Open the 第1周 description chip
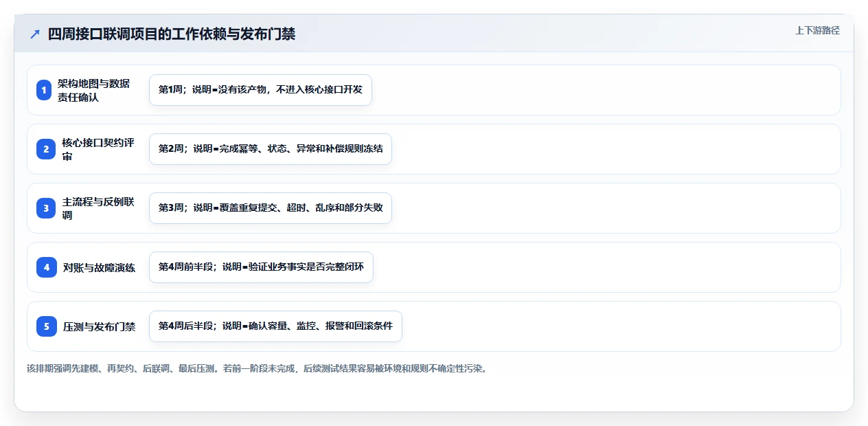 (x=260, y=90)
